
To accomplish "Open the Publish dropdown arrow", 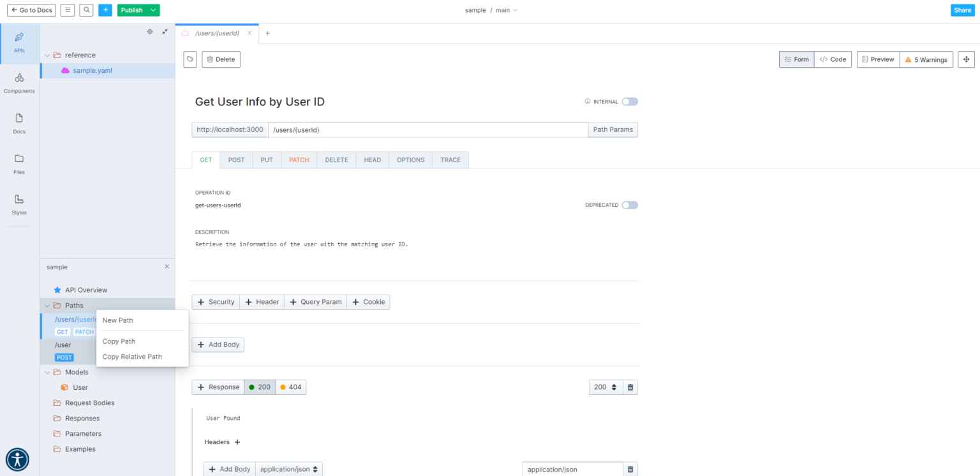I will 152,10.
